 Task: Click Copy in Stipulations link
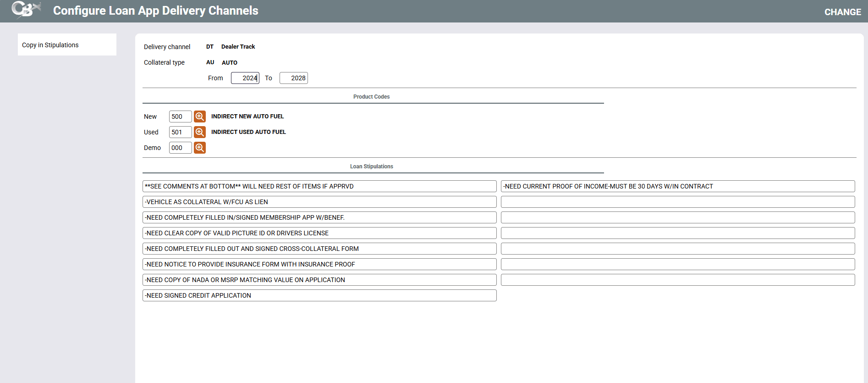coord(50,45)
